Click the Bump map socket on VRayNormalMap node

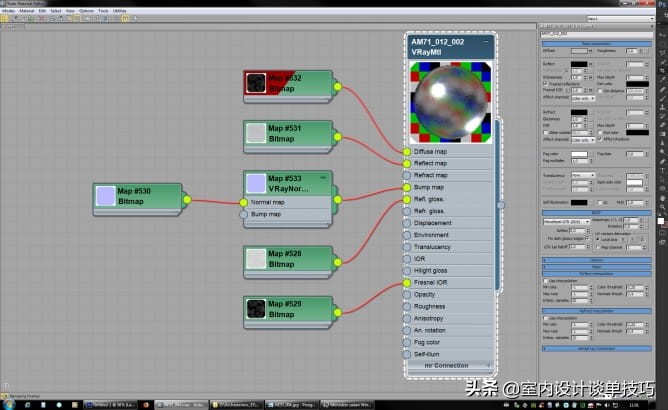click(244, 214)
